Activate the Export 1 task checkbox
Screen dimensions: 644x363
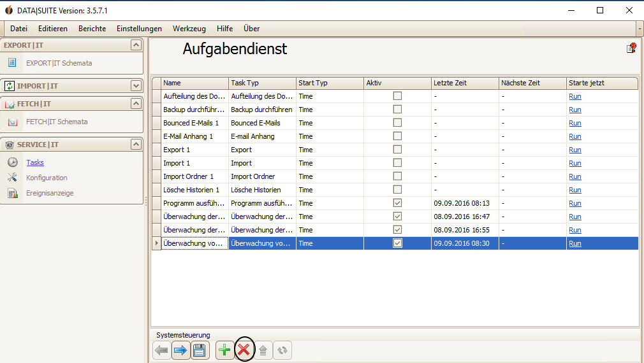pyautogui.click(x=397, y=149)
